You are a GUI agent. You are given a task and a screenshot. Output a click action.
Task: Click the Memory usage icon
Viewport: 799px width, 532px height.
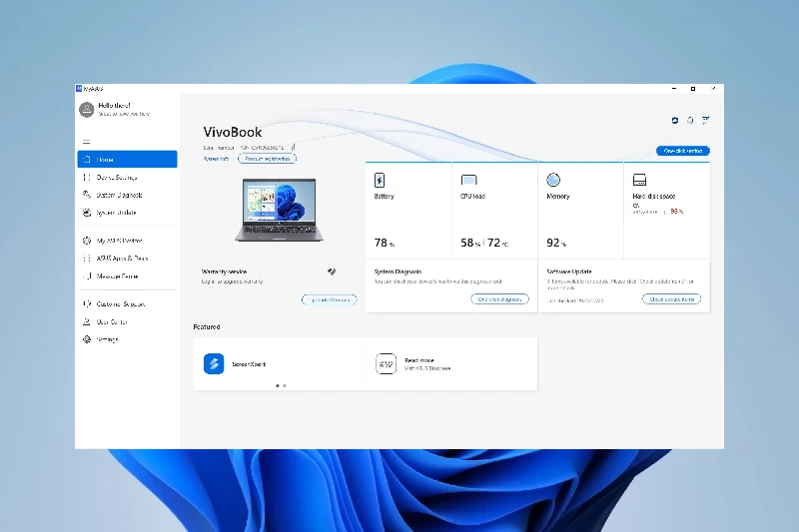(553, 181)
